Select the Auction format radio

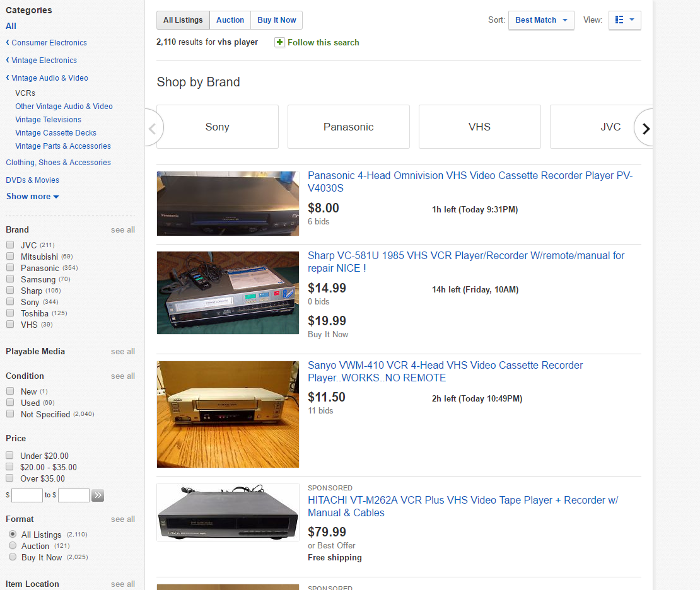[x=13, y=545]
